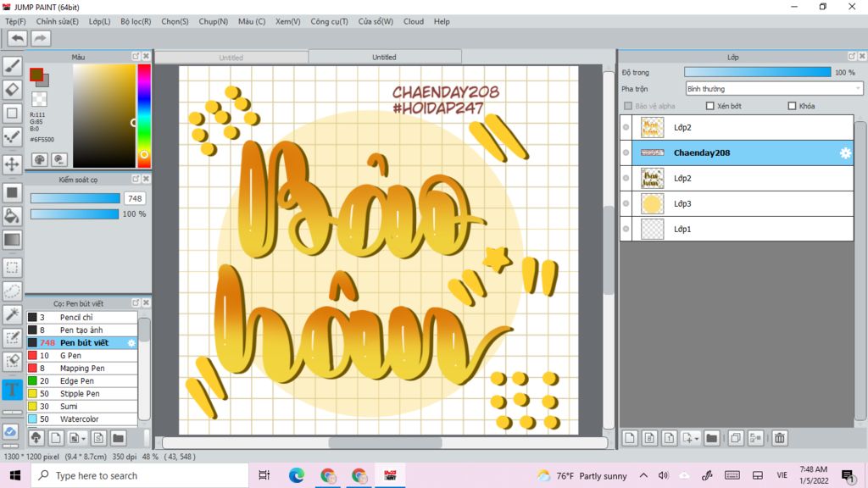The width and height of the screenshot is (868, 488).
Task: Select the Gradient tool
Action: (12, 240)
